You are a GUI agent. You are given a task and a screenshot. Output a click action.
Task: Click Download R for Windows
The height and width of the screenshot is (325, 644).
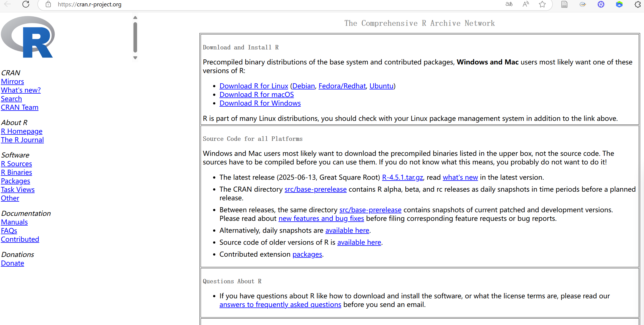[260, 103]
